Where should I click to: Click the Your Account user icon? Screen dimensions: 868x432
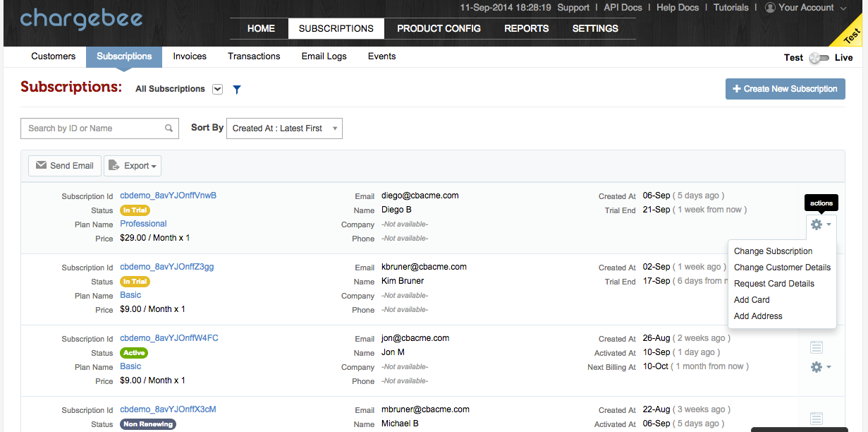[770, 8]
